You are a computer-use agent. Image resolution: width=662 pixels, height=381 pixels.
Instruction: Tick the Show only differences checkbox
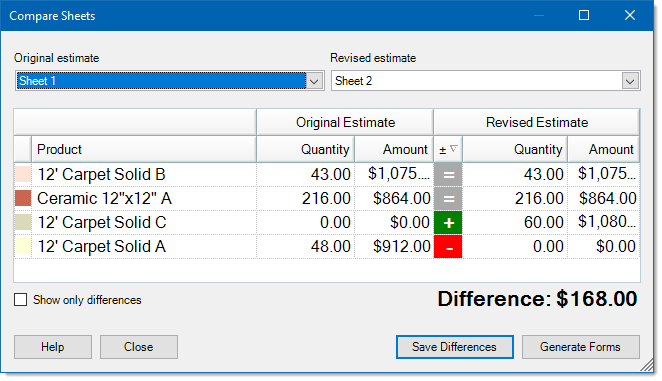pos(20,300)
